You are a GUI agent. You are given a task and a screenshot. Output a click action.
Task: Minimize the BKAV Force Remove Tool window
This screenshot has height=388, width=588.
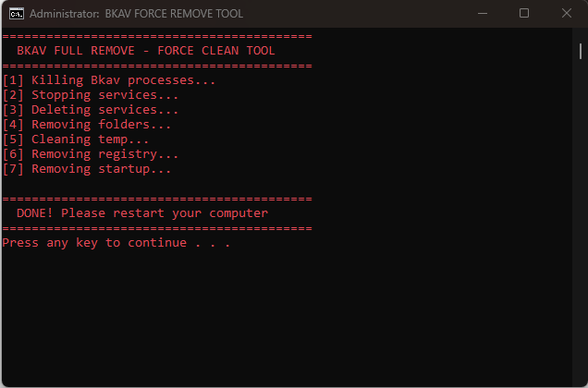tap(483, 14)
